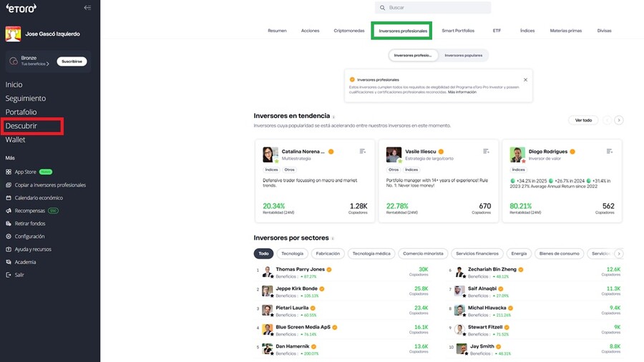The width and height of the screenshot is (644, 362).
Task: Click info icon next to Inversores en tendencia
Action: 333,117
